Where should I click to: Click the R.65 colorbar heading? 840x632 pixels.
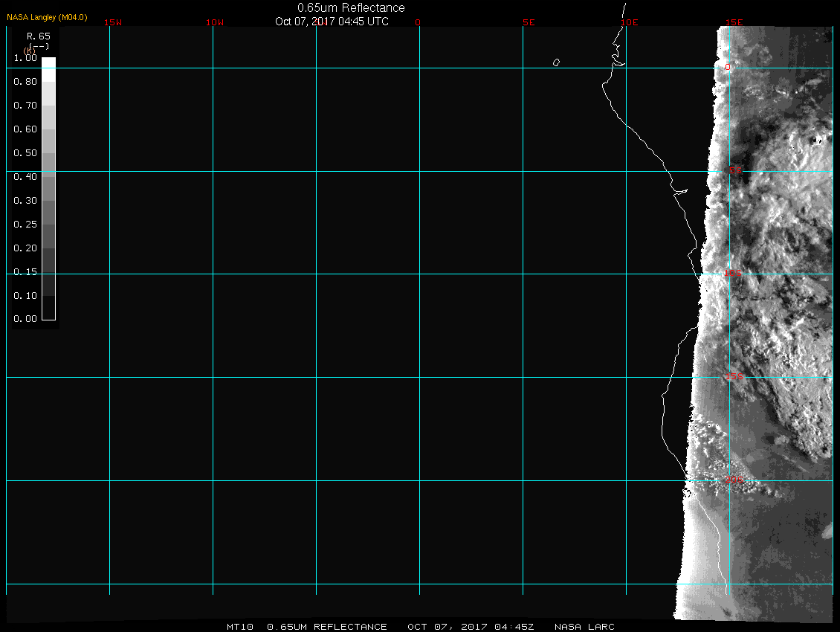(x=38, y=35)
